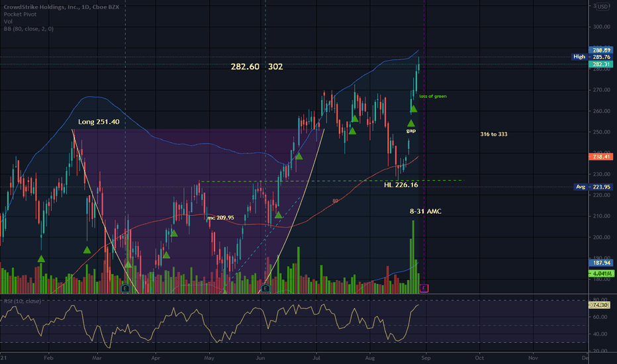Select the '8-31 AMC' earnings note
The height and width of the screenshot is (364, 617).
click(x=426, y=211)
